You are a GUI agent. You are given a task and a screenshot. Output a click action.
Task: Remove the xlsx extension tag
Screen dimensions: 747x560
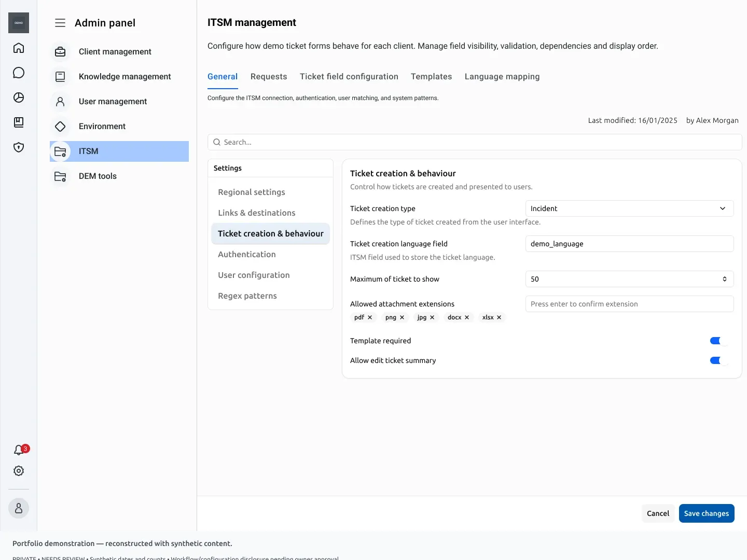tap(499, 317)
